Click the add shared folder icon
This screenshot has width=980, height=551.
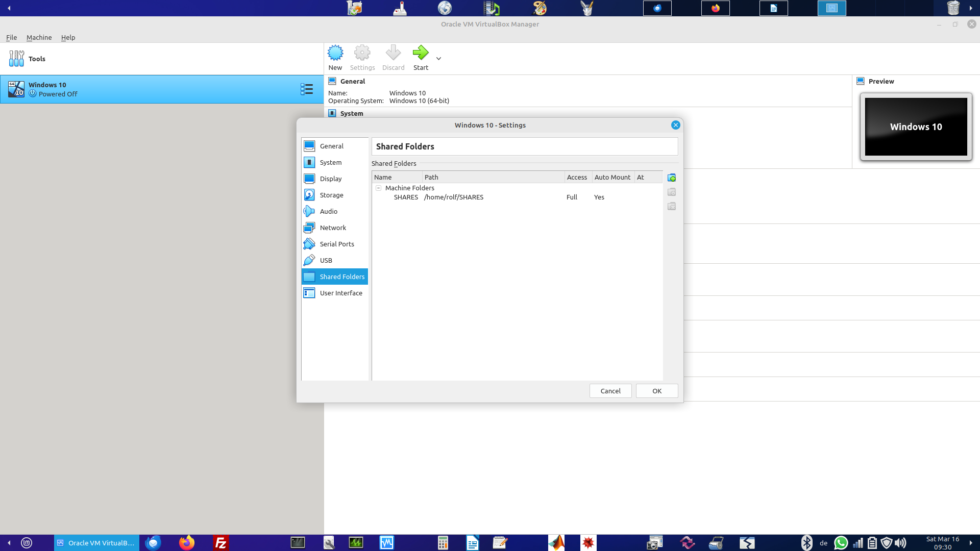point(672,178)
